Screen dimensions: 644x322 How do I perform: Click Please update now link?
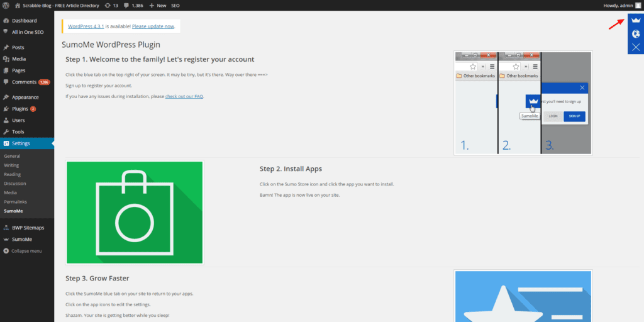(153, 26)
